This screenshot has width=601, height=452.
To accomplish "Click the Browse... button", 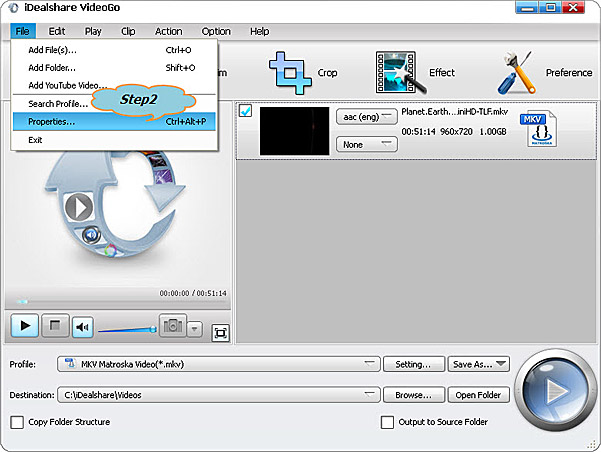I will 414,395.
